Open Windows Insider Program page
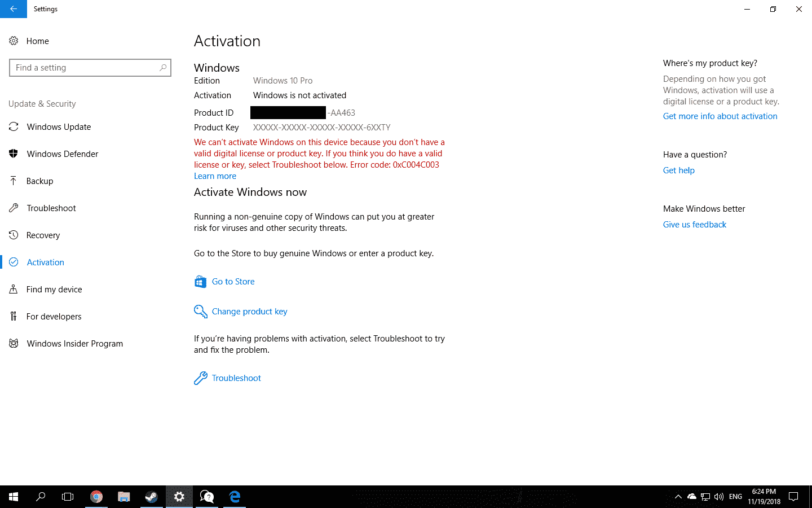Image resolution: width=812 pixels, height=508 pixels. (x=75, y=344)
